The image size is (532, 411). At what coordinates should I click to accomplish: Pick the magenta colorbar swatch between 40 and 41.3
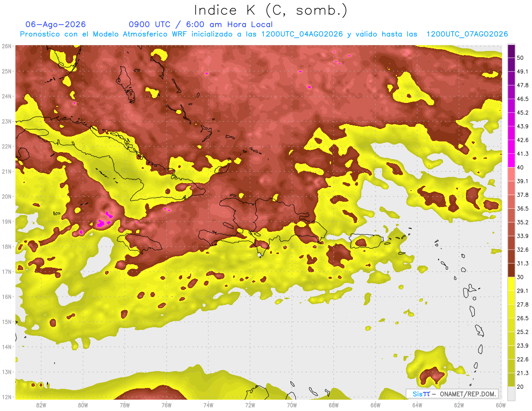(511, 160)
